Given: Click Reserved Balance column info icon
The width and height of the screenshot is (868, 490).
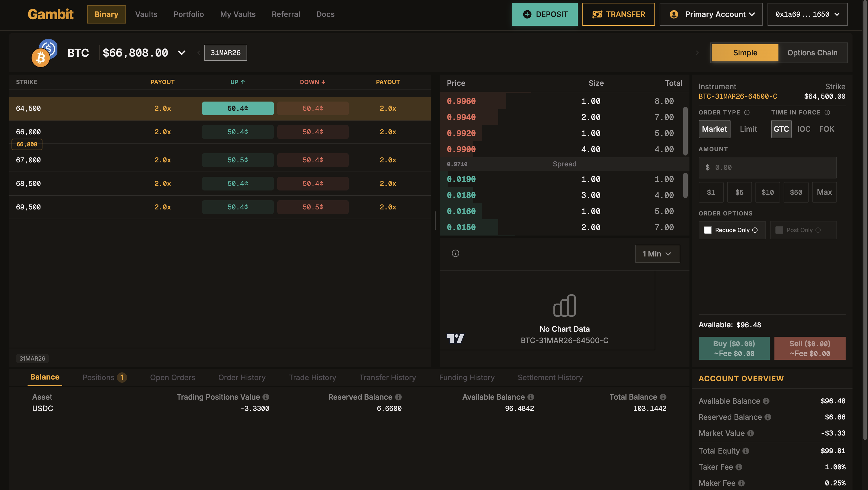Looking at the screenshot, I should (398, 397).
